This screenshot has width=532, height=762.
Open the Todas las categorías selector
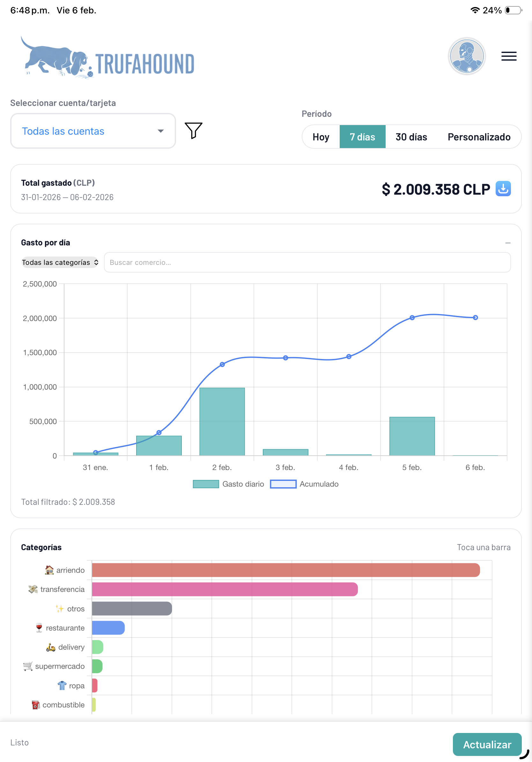[x=60, y=262]
